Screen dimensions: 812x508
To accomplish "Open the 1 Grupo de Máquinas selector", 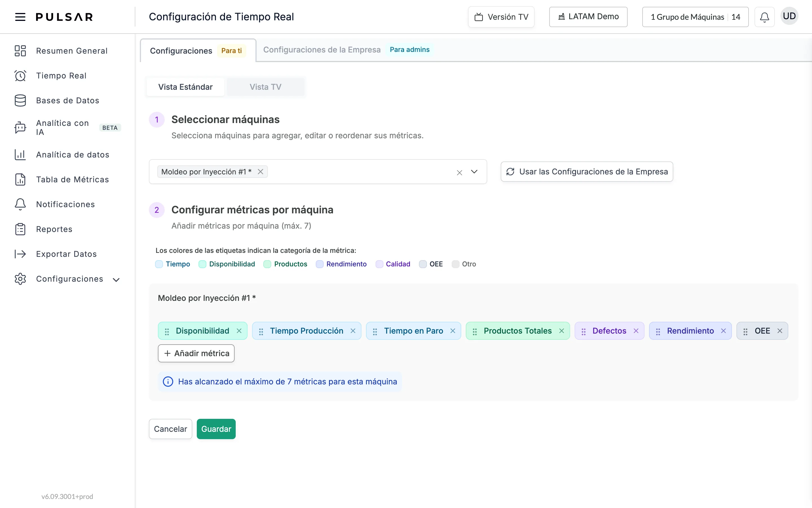I will click(x=695, y=17).
